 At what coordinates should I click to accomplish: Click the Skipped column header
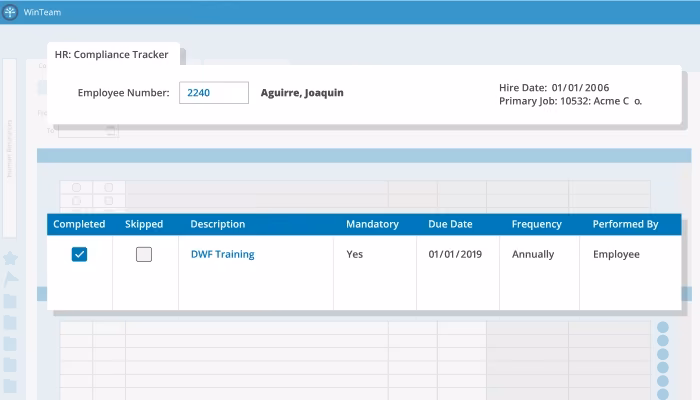(x=144, y=224)
